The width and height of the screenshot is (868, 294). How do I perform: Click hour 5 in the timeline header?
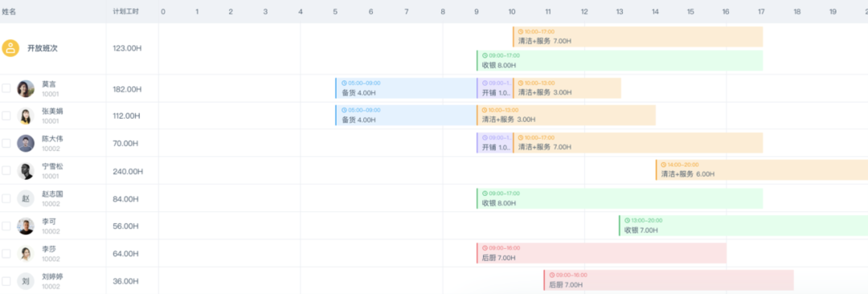coord(335,11)
